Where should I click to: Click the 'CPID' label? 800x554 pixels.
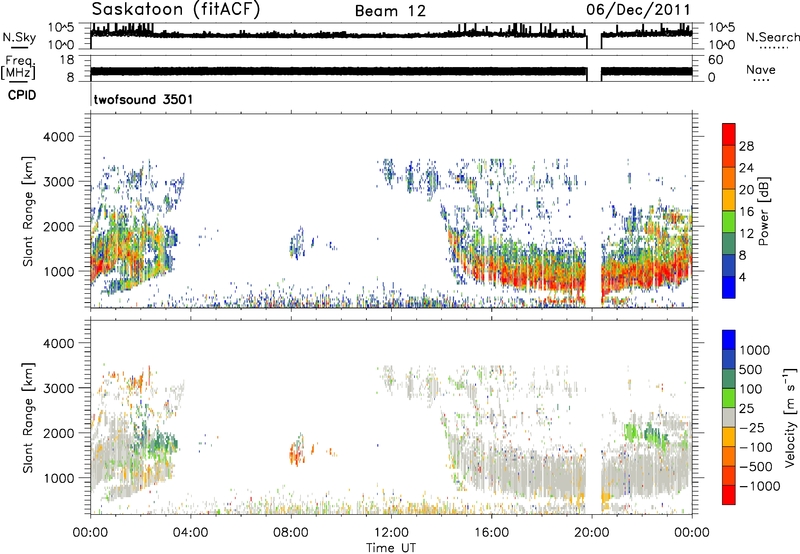(x=22, y=95)
